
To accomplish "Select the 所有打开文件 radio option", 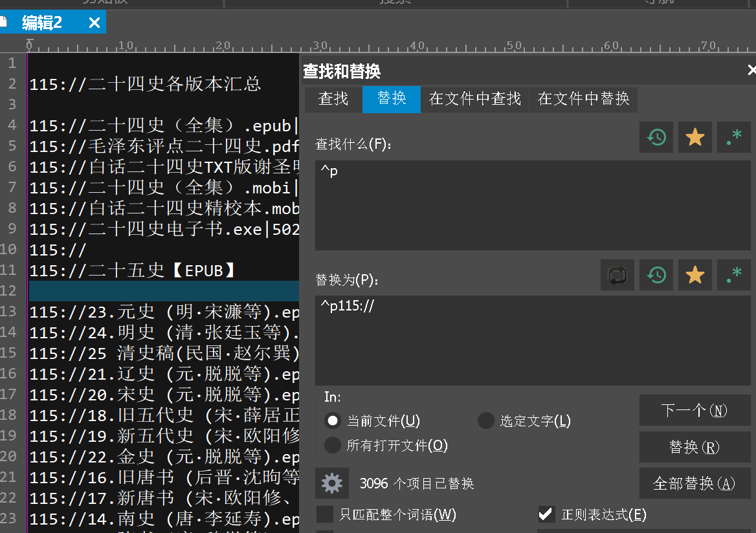I will [x=333, y=446].
